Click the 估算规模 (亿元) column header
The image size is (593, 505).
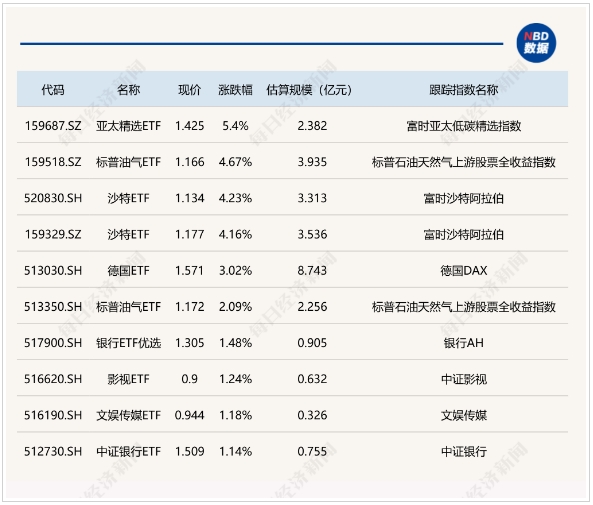[309, 90]
